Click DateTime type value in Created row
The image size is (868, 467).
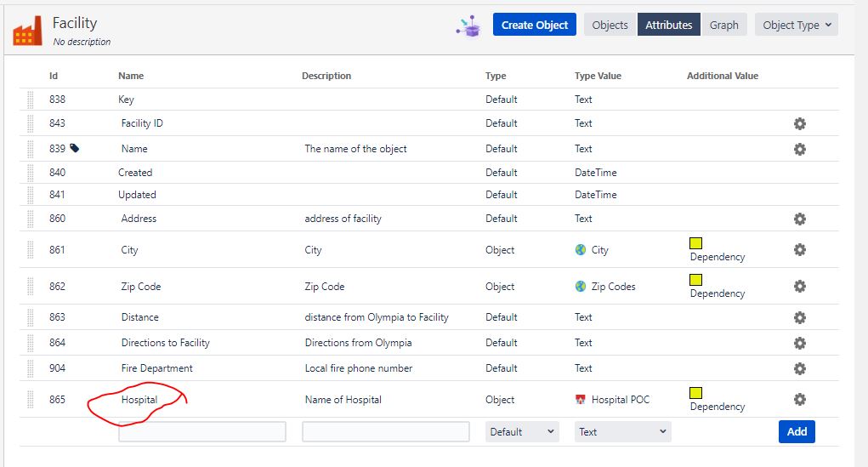pyautogui.click(x=596, y=173)
